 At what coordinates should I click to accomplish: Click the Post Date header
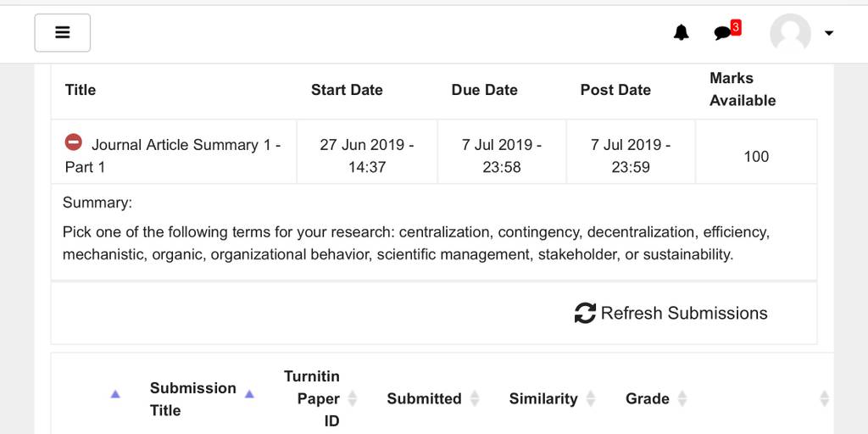615,90
